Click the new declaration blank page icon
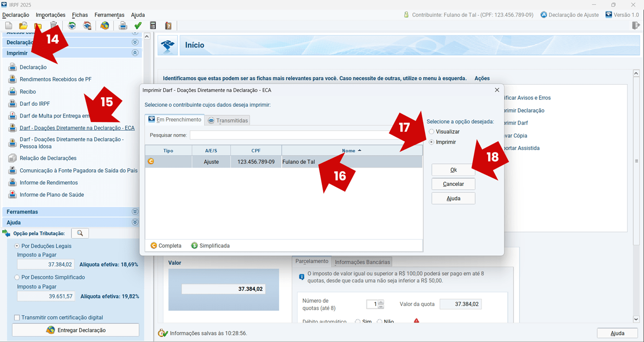The image size is (644, 342). click(x=8, y=26)
